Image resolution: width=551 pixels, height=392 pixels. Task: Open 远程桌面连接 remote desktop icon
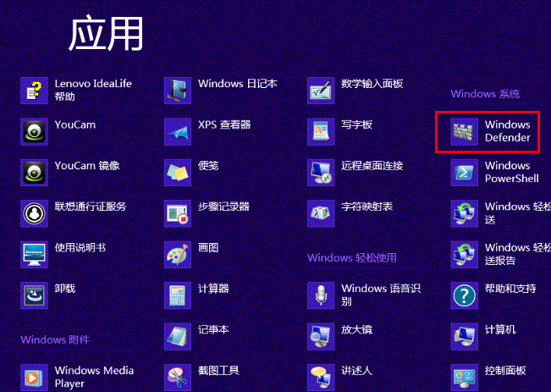321,172
